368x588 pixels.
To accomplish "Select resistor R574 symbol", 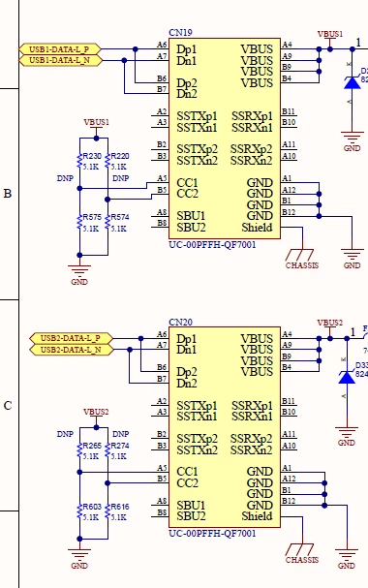I will click(107, 222).
